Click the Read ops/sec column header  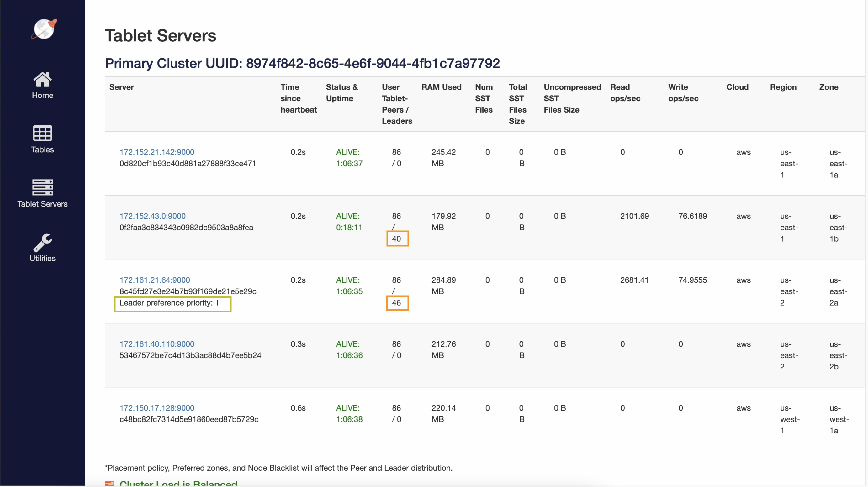pyautogui.click(x=625, y=93)
